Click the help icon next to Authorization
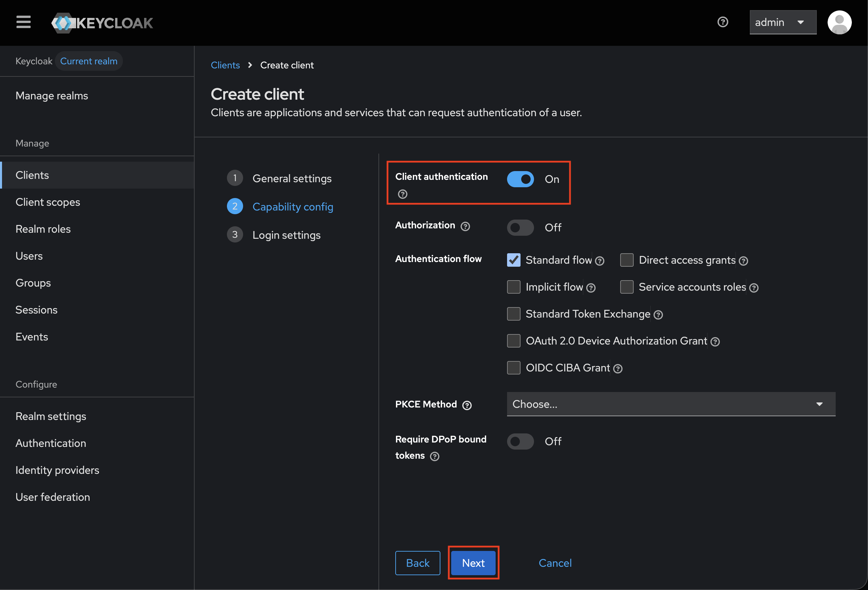The image size is (868, 590). [x=465, y=226]
